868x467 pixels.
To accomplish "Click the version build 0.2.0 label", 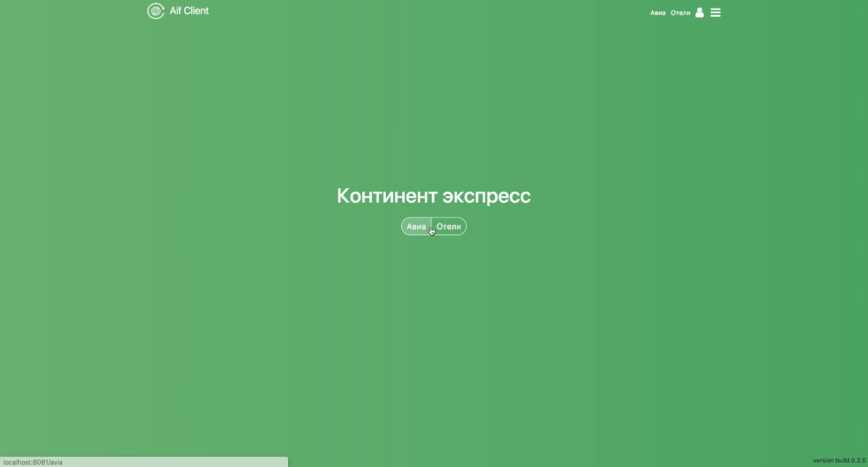I will coord(839,460).
